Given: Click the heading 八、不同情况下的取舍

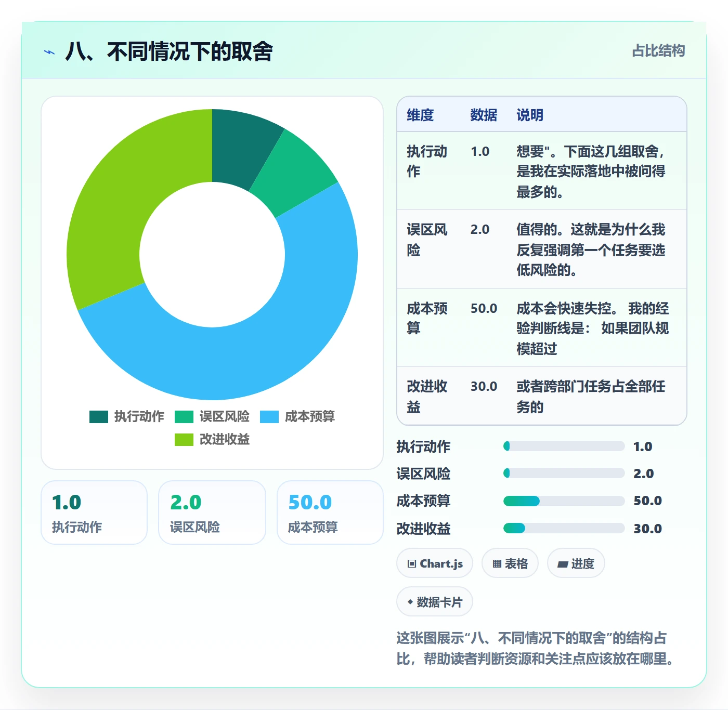Looking at the screenshot, I should pyautogui.click(x=169, y=52).
